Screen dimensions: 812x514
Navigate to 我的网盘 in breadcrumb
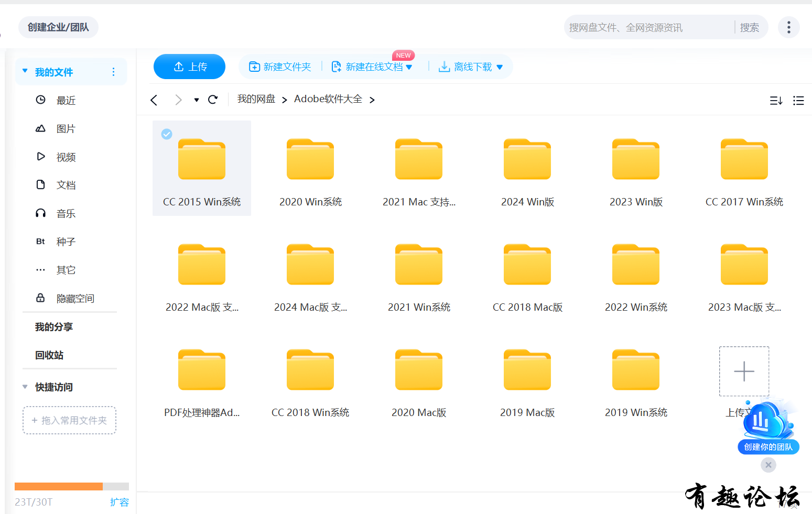tap(256, 99)
